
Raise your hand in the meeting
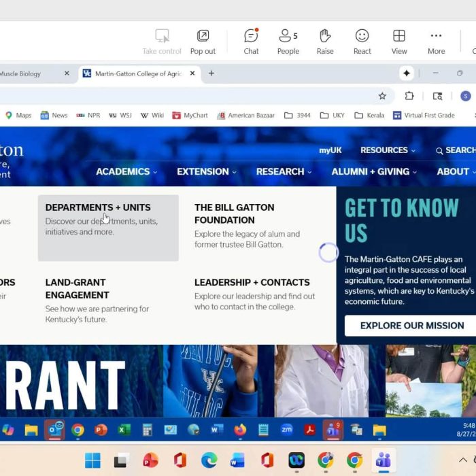(x=325, y=42)
